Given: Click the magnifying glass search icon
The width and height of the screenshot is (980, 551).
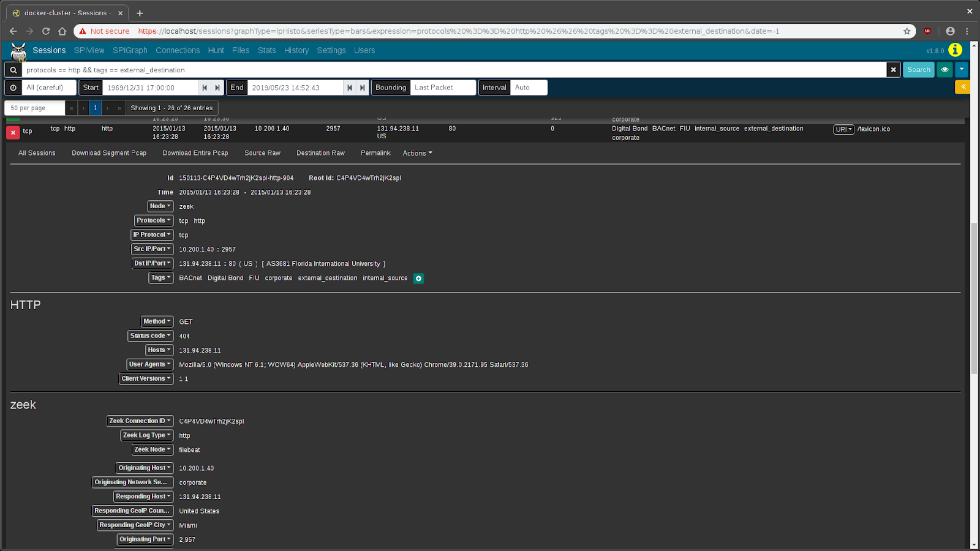Looking at the screenshot, I should [x=13, y=70].
